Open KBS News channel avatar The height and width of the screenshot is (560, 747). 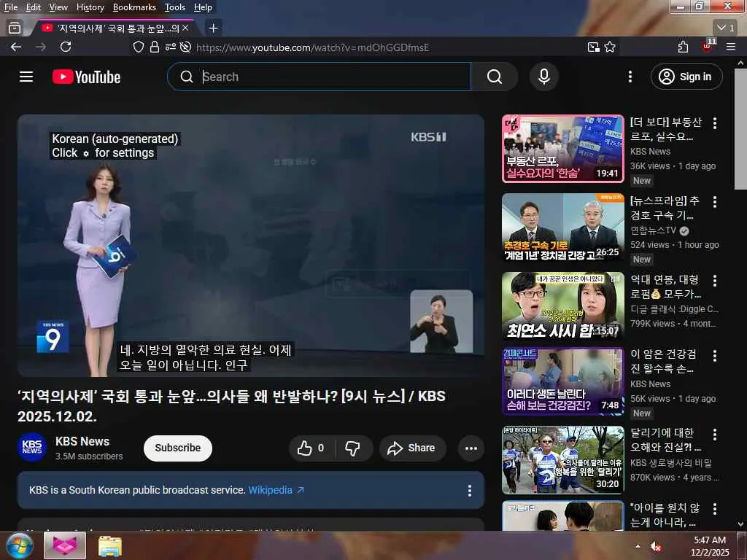[32, 447]
